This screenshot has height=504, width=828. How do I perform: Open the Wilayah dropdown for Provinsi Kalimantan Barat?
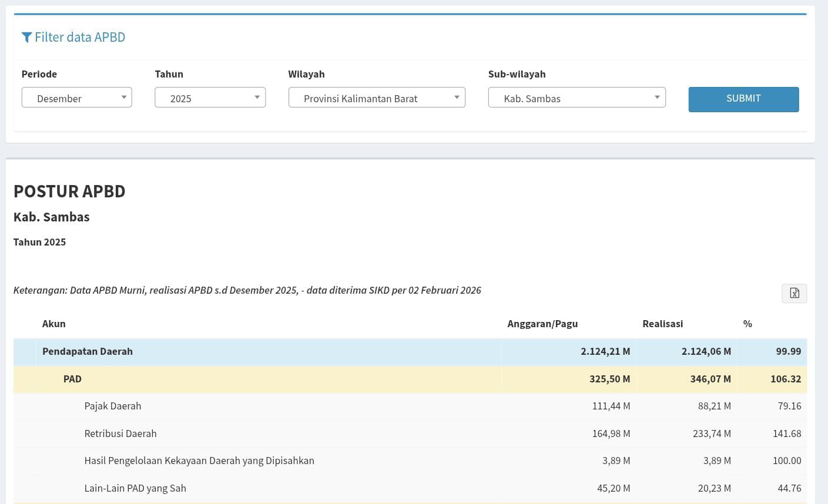(x=377, y=98)
